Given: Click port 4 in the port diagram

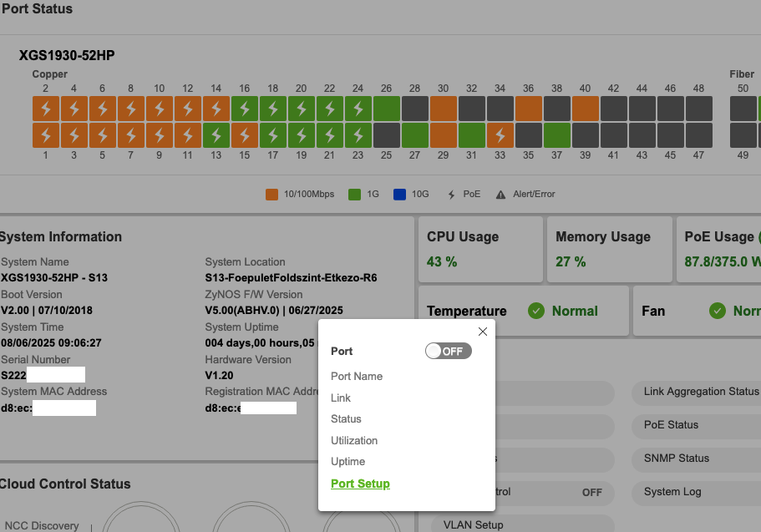Looking at the screenshot, I should [74, 109].
